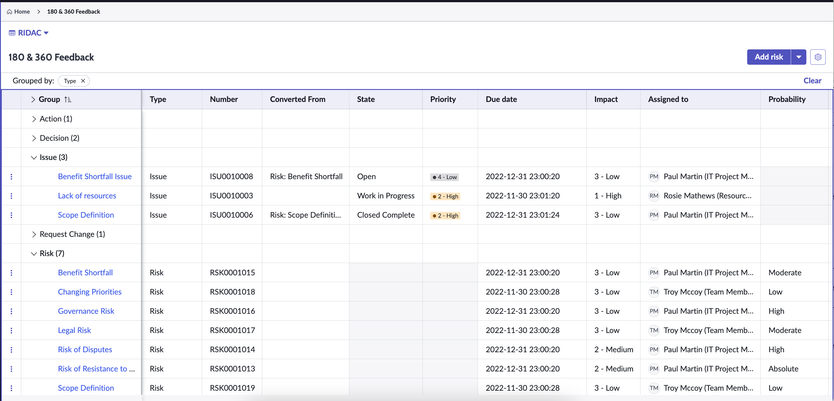Expand the Request Change (1) group
Viewport: 834px width, 401px height.
pyautogui.click(x=35, y=234)
